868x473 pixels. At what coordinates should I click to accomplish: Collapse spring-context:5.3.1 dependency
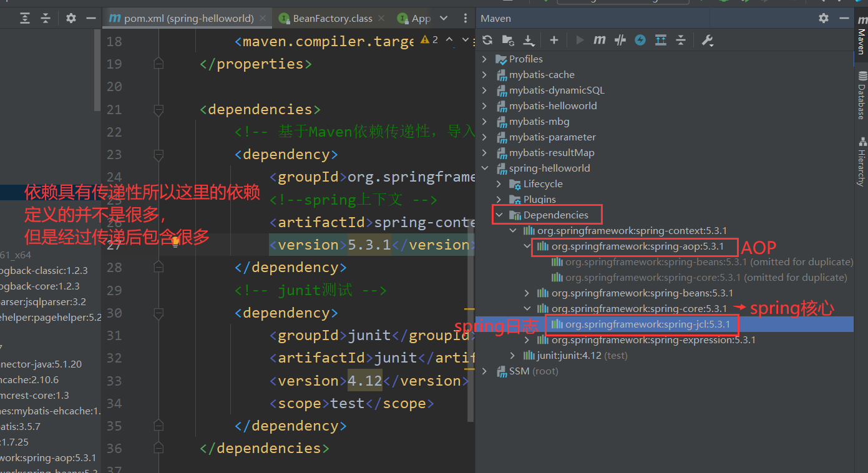(513, 230)
